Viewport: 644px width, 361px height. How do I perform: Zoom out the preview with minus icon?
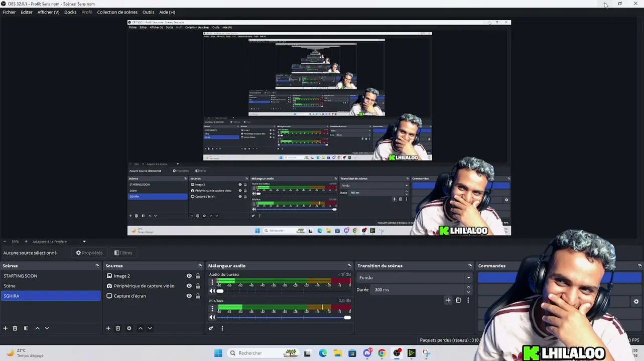click(x=5, y=242)
